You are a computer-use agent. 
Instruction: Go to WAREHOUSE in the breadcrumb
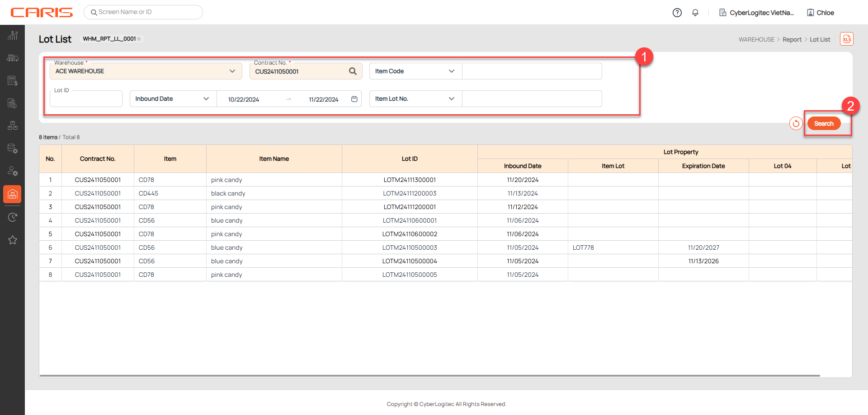click(x=756, y=40)
